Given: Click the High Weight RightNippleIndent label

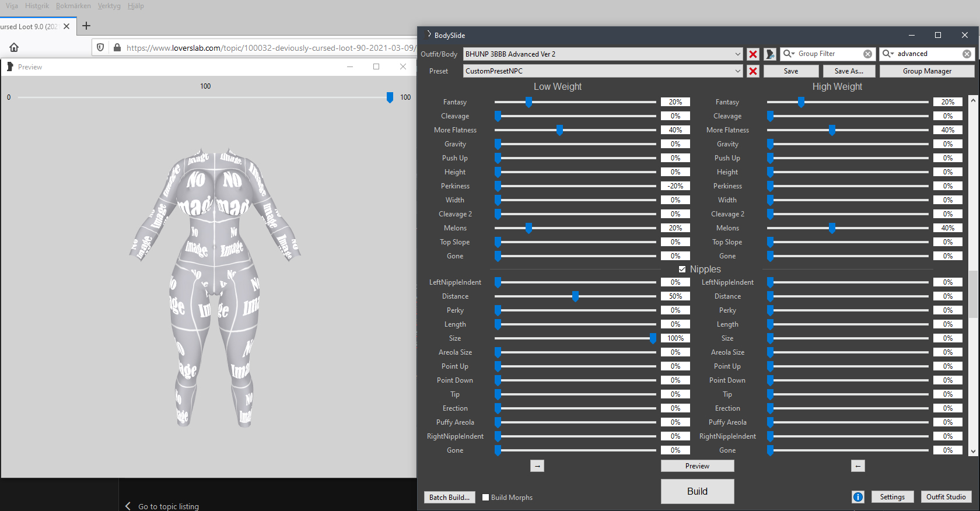Looking at the screenshot, I should pyautogui.click(x=727, y=436).
